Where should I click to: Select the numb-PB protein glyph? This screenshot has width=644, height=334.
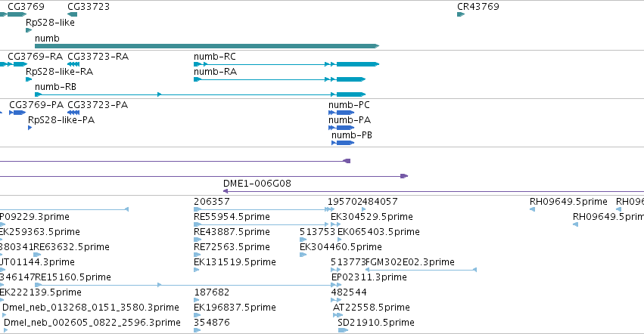(x=343, y=143)
